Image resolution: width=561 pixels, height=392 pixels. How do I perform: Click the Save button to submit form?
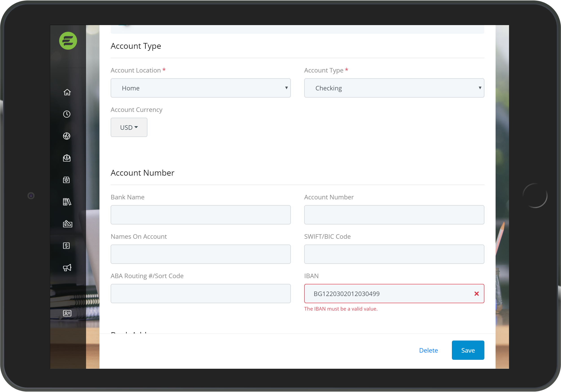(468, 350)
